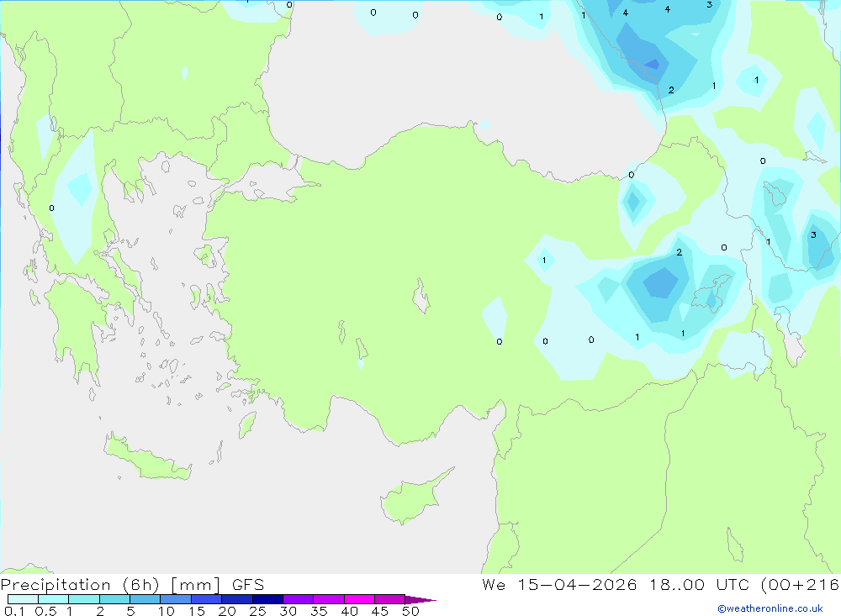Viewport: 841px width, 616px height.
Task: Click the 0.1–0.5 mm lightest cyan legend swatch
Action: [x=23, y=599]
